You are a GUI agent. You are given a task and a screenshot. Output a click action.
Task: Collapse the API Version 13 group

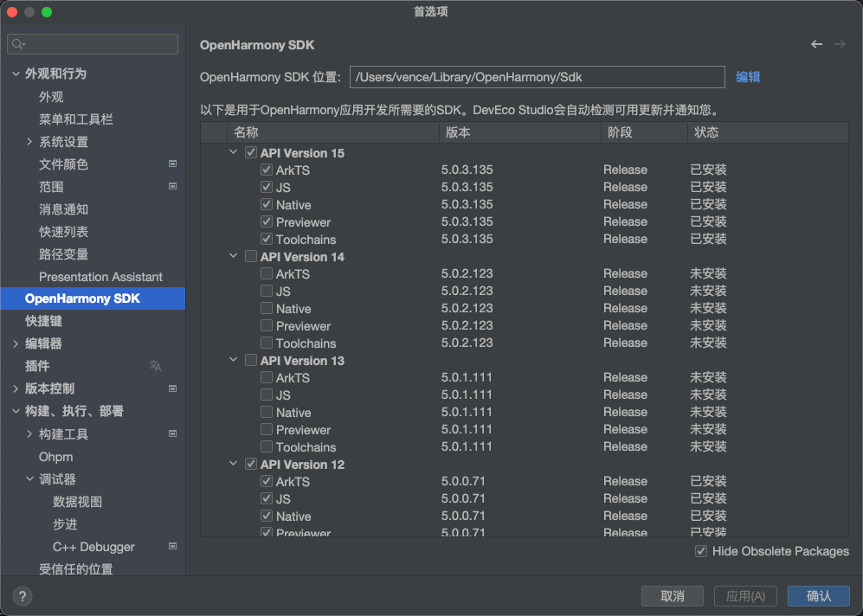click(234, 360)
